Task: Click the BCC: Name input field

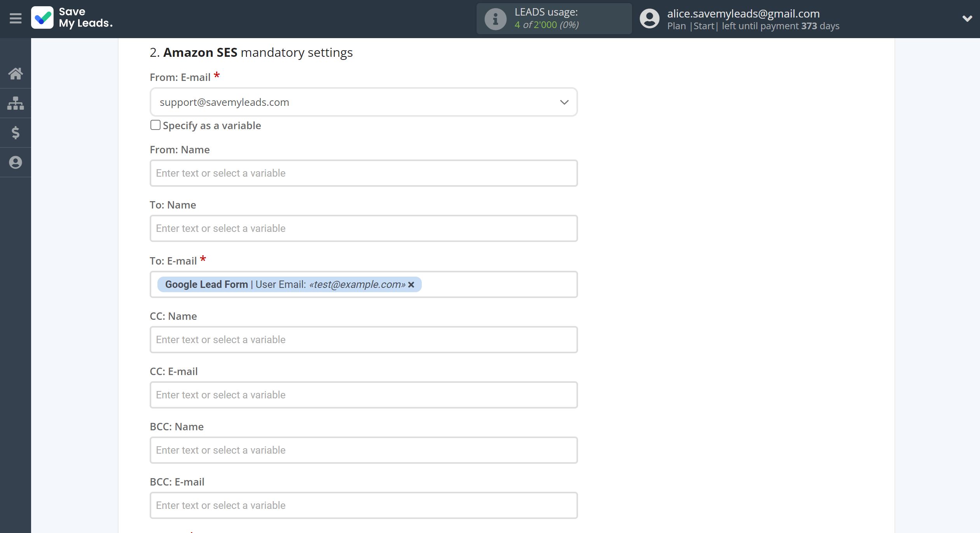Action: coord(364,450)
